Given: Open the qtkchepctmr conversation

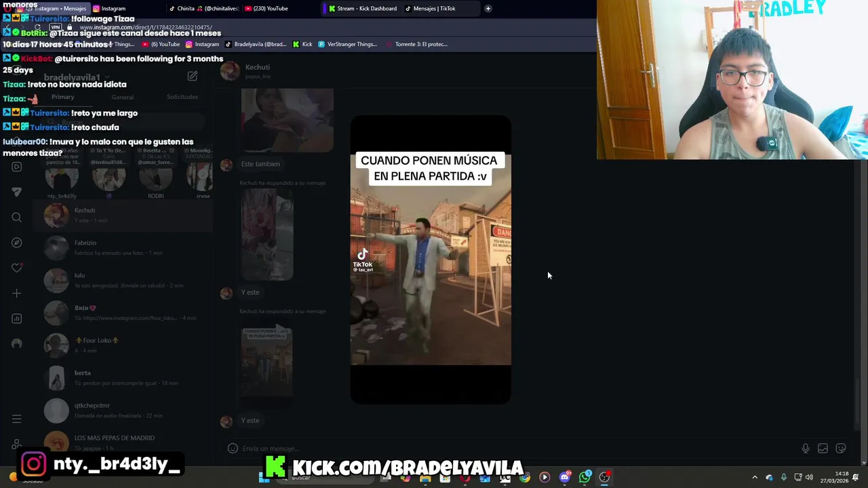Looking at the screenshot, I should tap(123, 410).
